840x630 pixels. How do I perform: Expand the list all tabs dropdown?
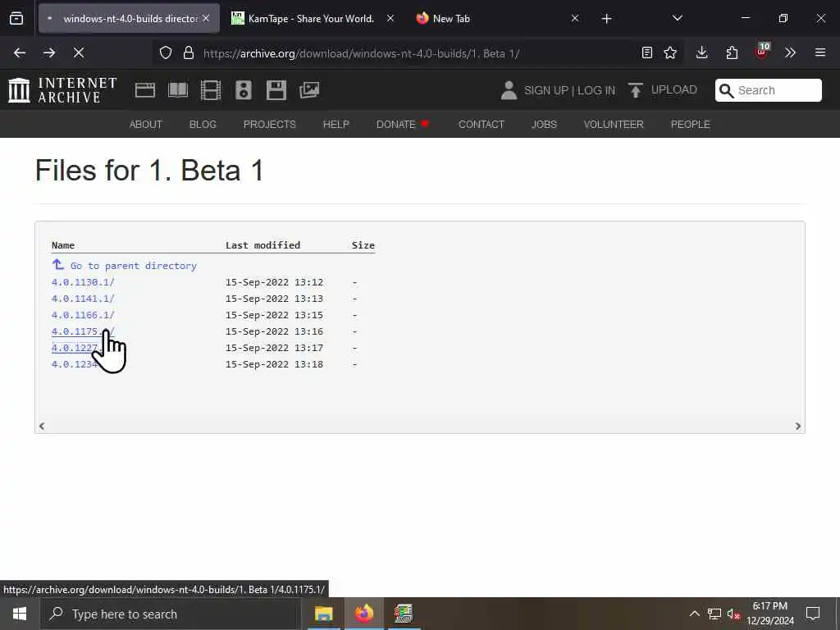[678, 18]
